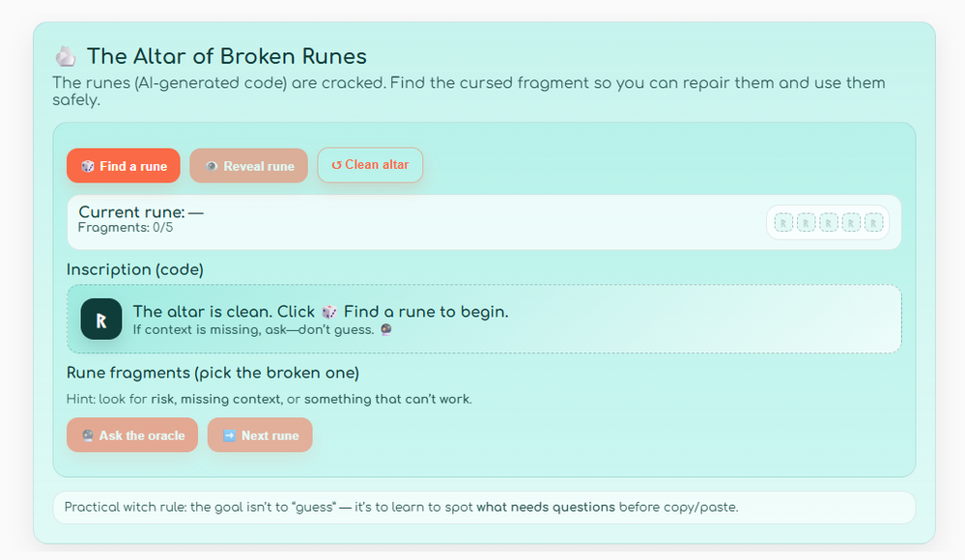Click the last fragment slot
The height and width of the screenshot is (560, 965).
tap(873, 222)
